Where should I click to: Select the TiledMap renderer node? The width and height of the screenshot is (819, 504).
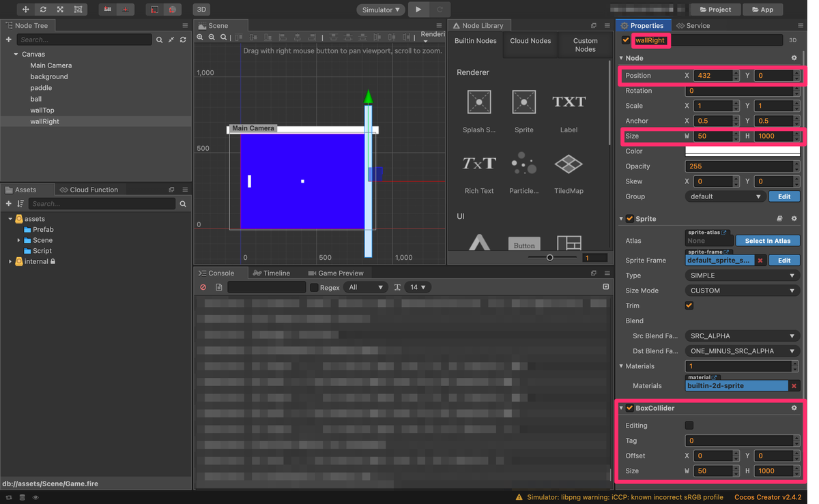(569, 172)
